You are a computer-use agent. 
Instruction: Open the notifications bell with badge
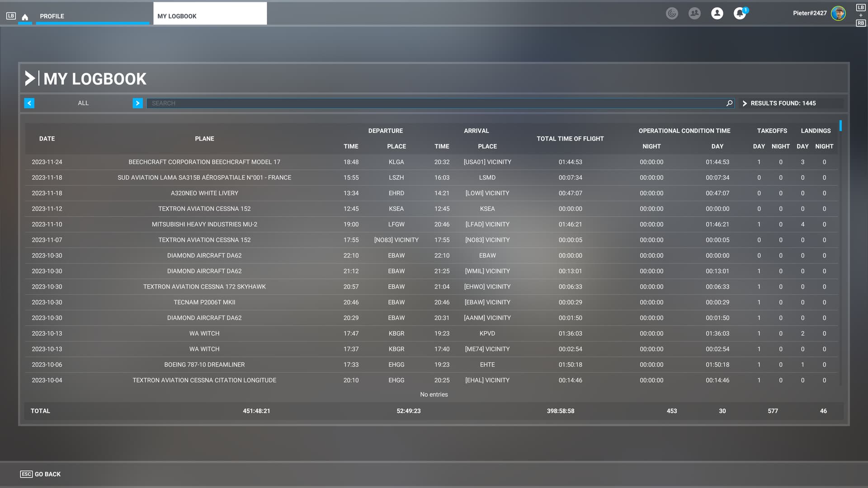[739, 13]
